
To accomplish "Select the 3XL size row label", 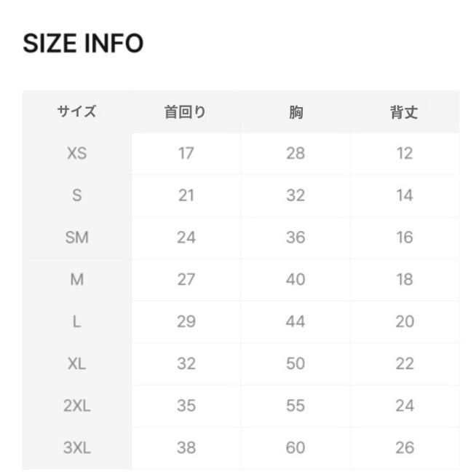I will pyautogui.click(x=76, y=447).
